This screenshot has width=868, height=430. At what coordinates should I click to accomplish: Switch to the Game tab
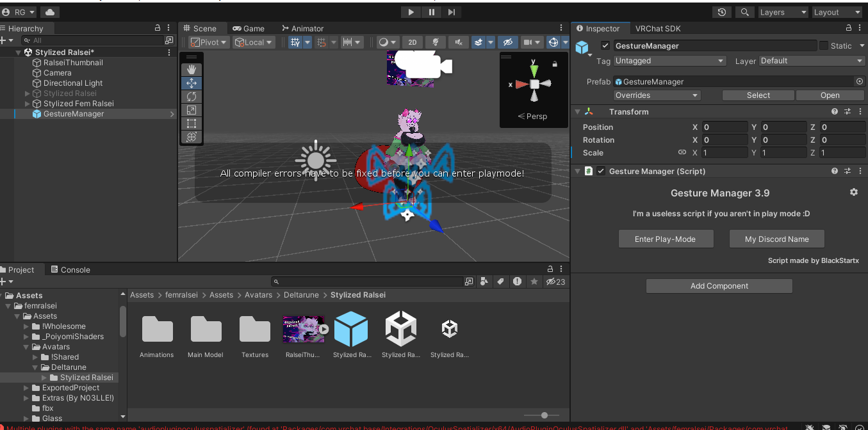point(249,28)
